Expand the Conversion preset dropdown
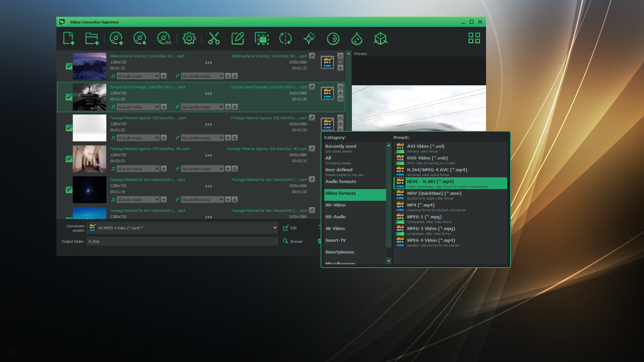This screenshot has height=362, width=644. coord(275,228)
